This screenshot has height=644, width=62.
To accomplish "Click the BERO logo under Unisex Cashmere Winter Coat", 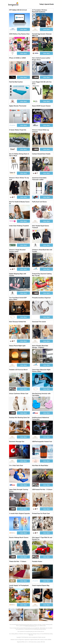I will (13, 413).
